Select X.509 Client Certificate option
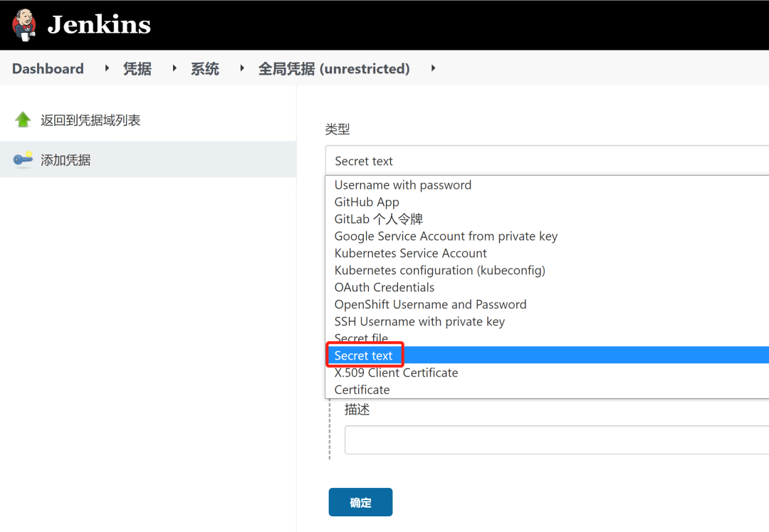 [396, 373]
